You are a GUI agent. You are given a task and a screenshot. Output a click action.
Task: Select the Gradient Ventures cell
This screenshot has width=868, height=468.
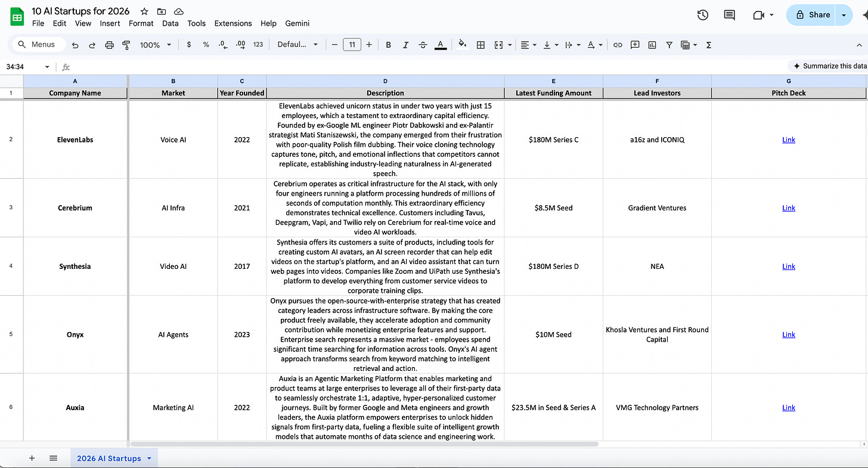[x=657, y=208]
